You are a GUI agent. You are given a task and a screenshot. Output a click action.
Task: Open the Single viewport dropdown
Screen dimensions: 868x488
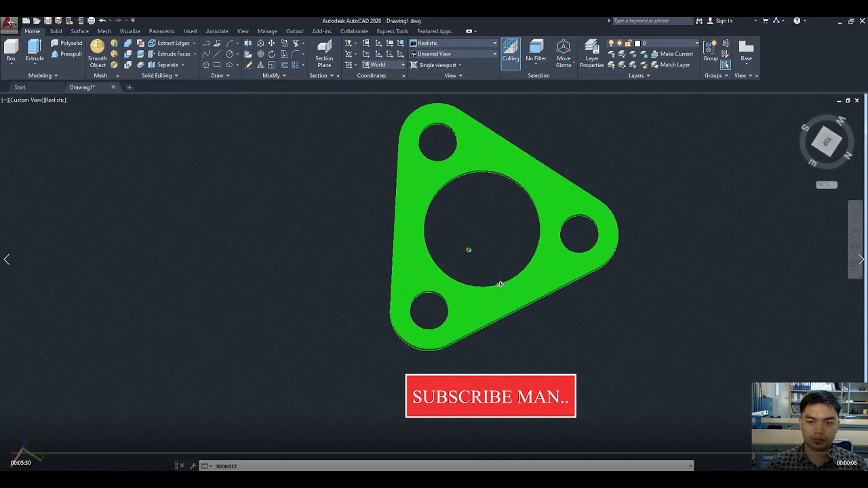436,65
